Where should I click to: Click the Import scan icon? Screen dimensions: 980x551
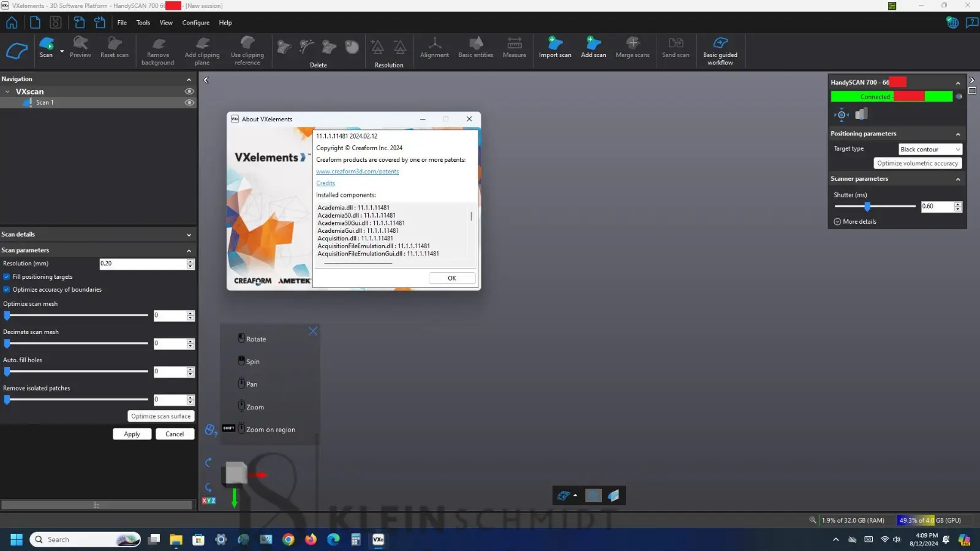click(x=555, y=44)
